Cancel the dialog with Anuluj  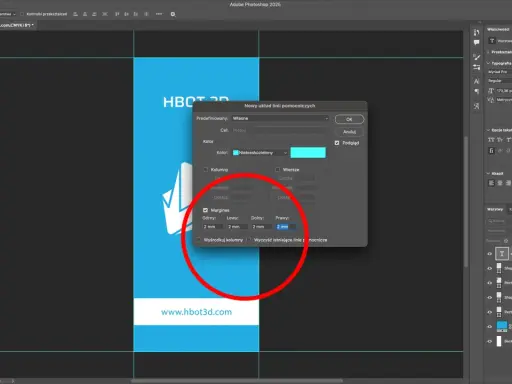tap(349, 132)
